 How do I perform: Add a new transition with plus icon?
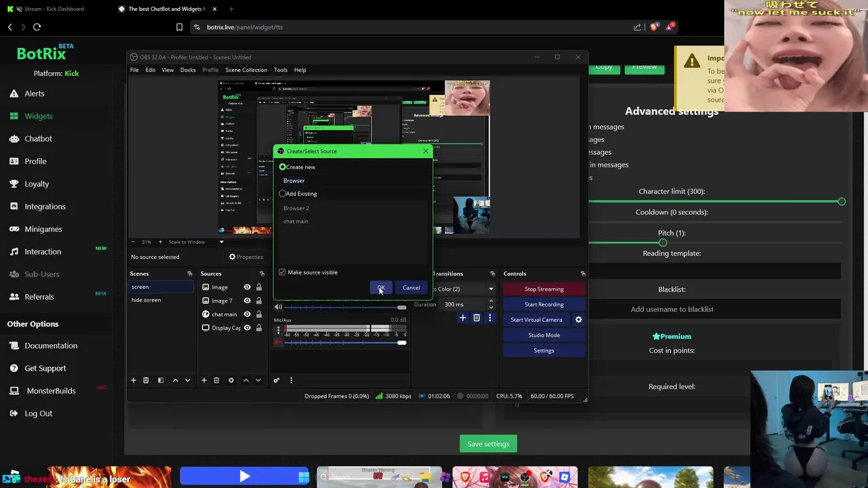[x=462, y=318]
